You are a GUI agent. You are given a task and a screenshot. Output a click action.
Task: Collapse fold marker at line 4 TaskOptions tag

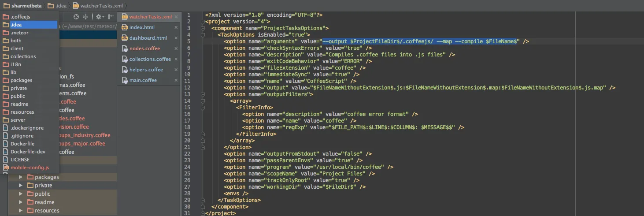click(202, 35)
